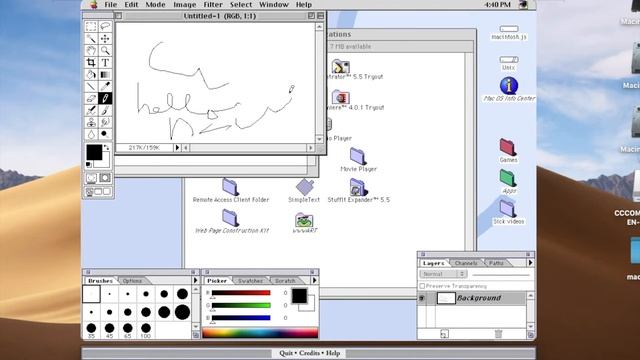Select the red Games folder on desktop
This screenshot has height=360, width=640.
coord(508,147)
